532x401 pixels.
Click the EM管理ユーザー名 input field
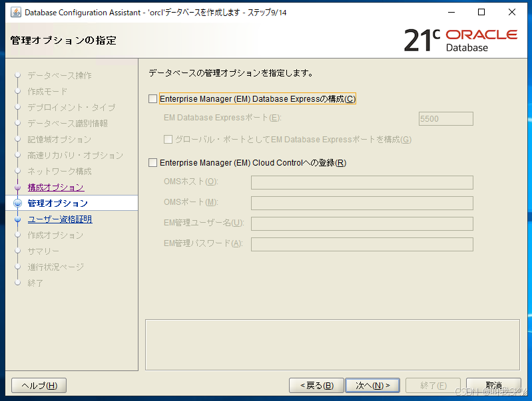362,223
